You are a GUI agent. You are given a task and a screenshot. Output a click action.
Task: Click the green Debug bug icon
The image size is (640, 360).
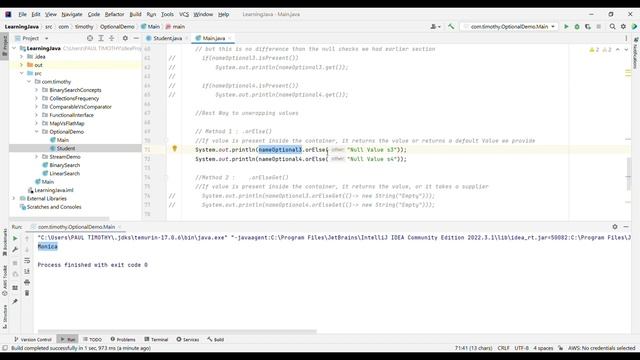coord(577,27)
